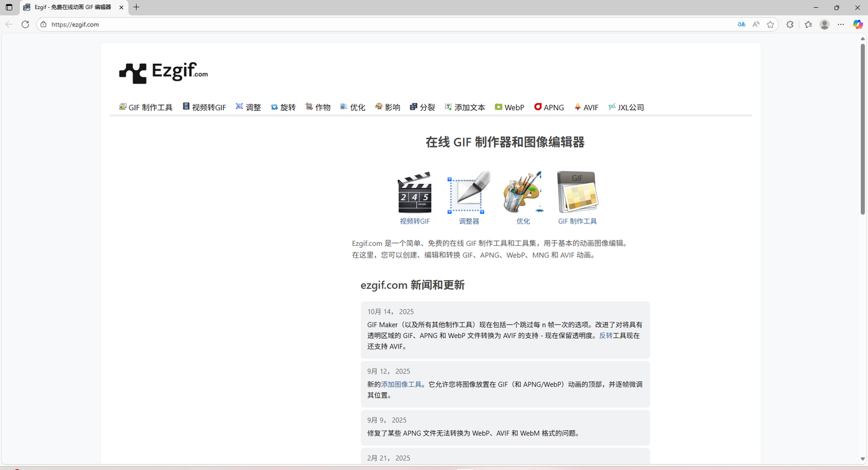Open the browser profile avatar
The width and height of the screenshot is (868, 470).
[x=825, y=24]
